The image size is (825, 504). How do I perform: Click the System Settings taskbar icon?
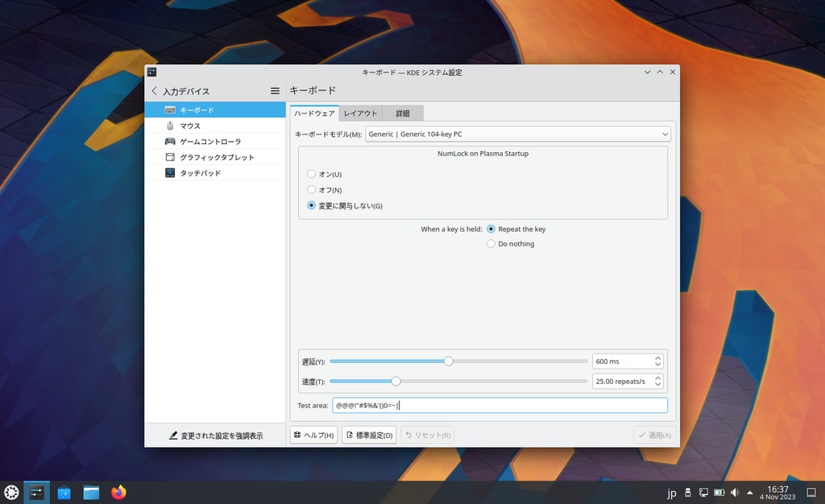pos(37,493)
